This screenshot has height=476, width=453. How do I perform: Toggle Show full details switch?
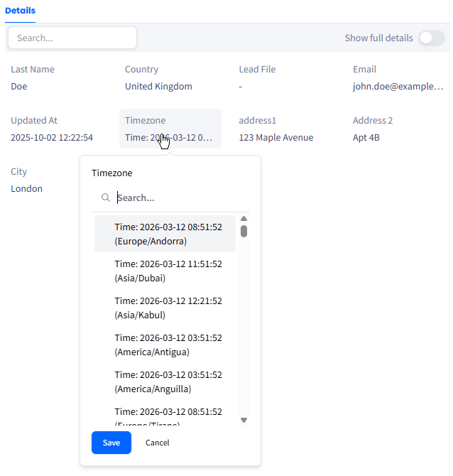[x=432, y=38]
